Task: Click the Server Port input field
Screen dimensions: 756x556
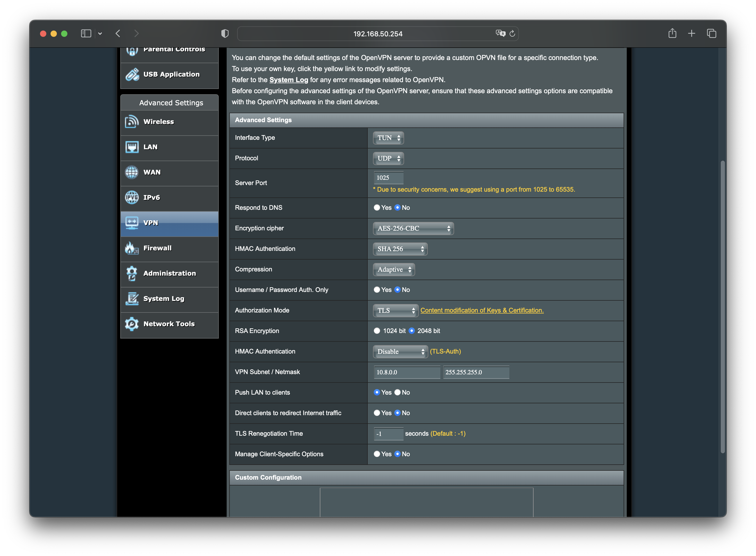Action: [388, 178]
